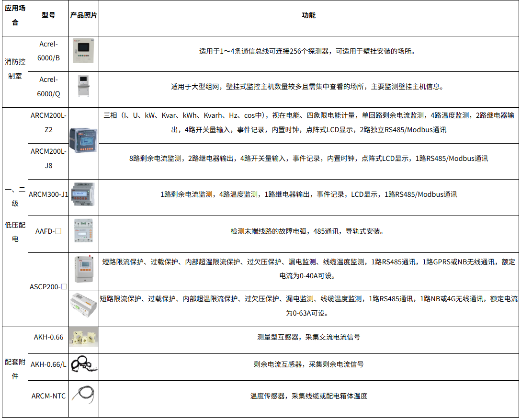Image resolution: width=521 pixels, height=420 pixels.
Task: Click the AKH-0.66/L residual current transformer image
Action: [83, 364]
